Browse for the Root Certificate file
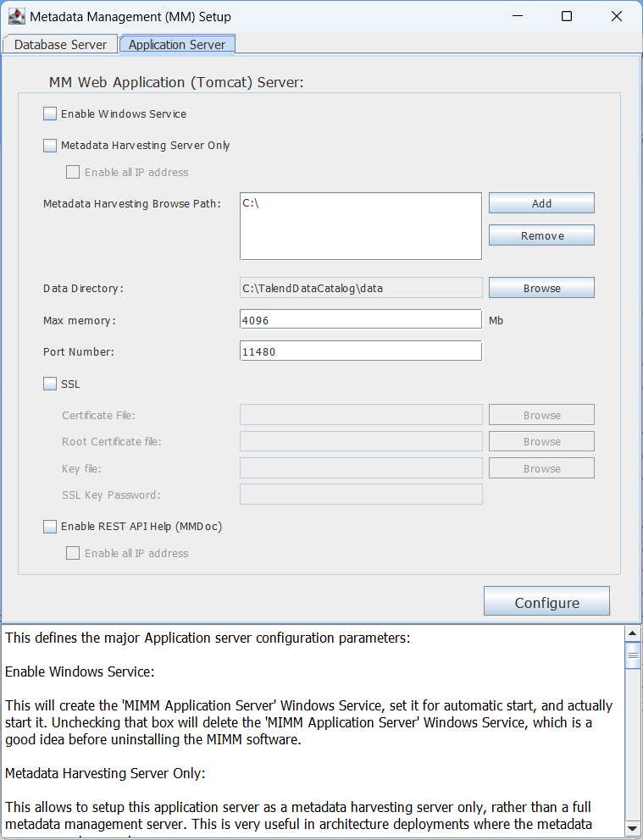 pyautogui.click(x=541, y=441)
